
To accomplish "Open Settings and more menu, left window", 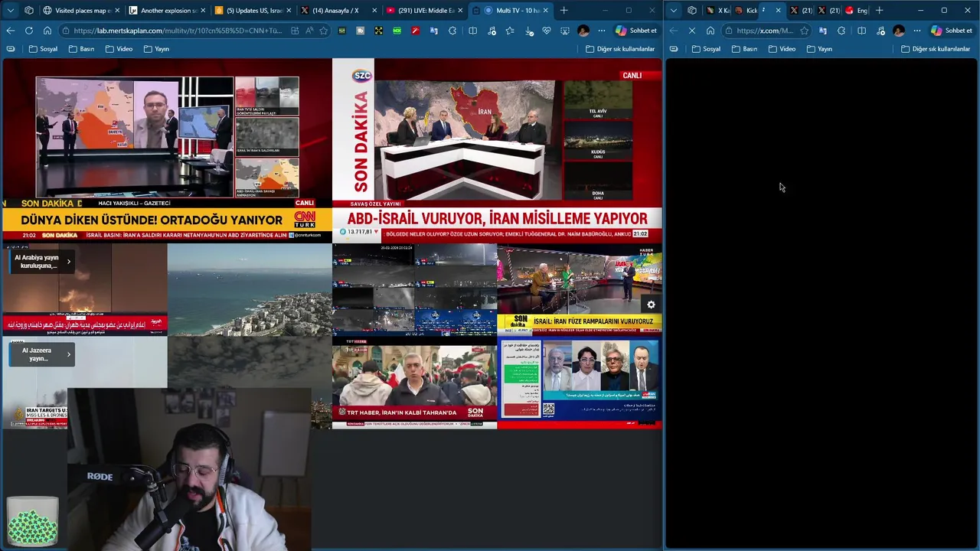I will tap(602, 31).
